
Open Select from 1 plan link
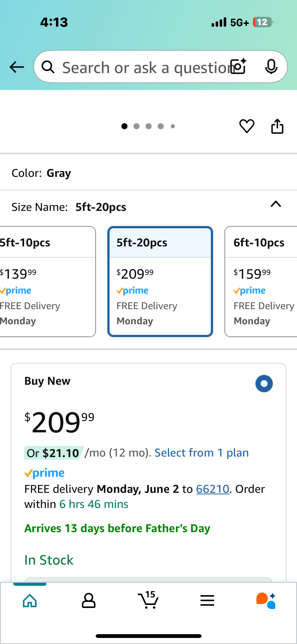tap(202, 453)
